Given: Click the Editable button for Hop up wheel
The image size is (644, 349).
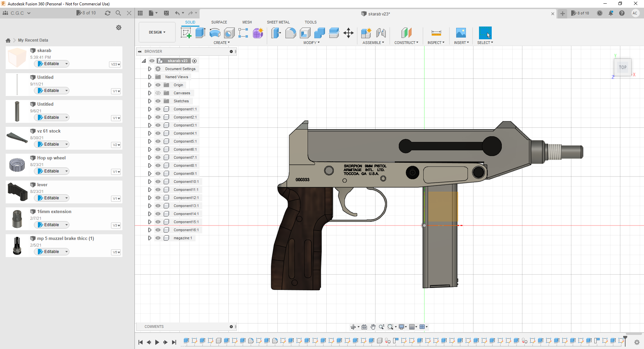Looking at the screenshot, I should click(x=51, y=171).
